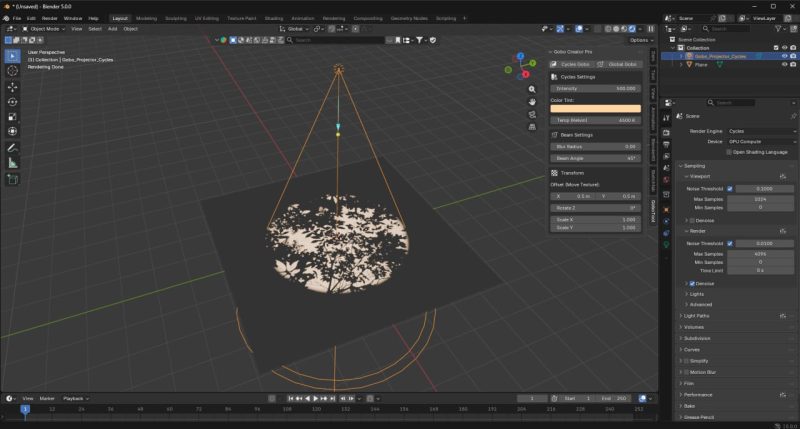Choose the Annotate pencil tool

(x=13, y=146)
